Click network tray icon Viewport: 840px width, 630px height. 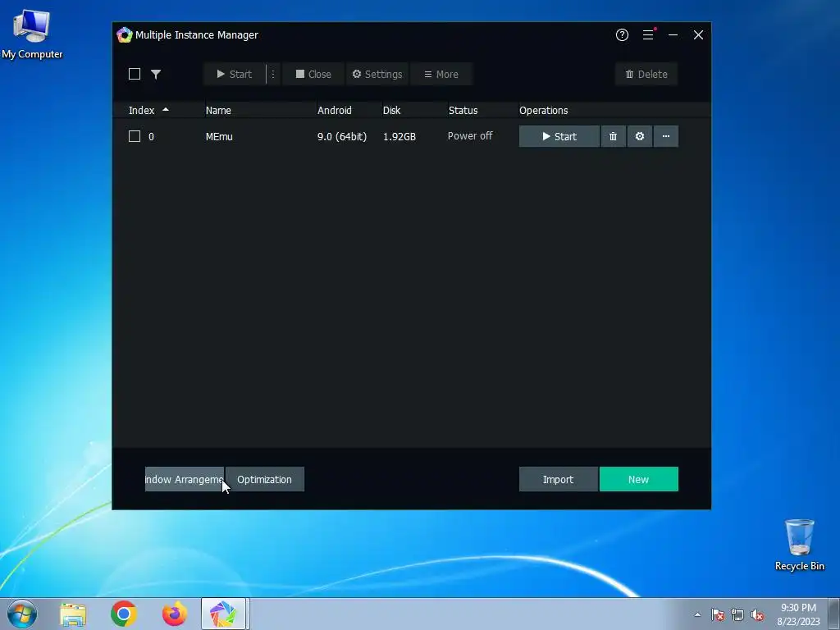tap(737, 614)
